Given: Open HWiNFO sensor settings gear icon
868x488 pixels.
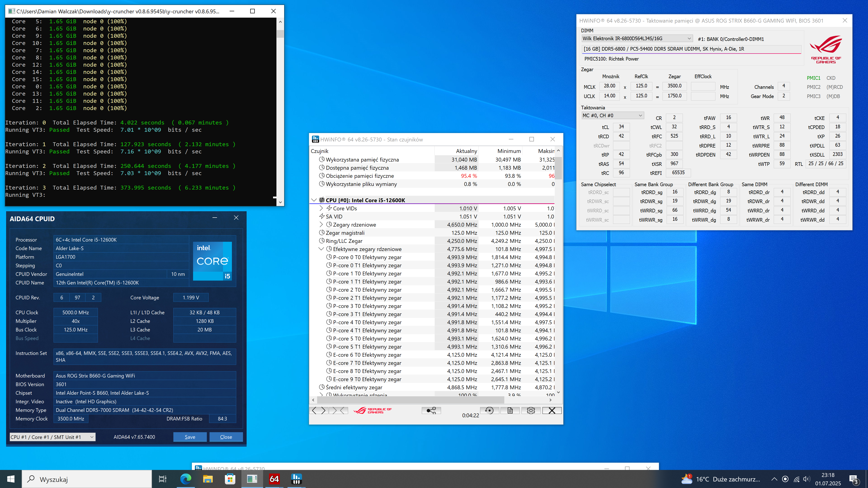Looking at the screenshot, I should pos(531,410).
